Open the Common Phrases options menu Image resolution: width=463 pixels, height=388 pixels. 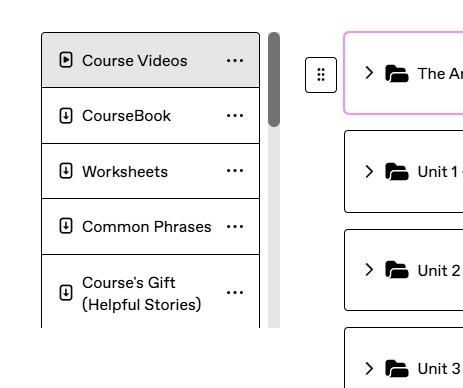click(x=235, y=226)
